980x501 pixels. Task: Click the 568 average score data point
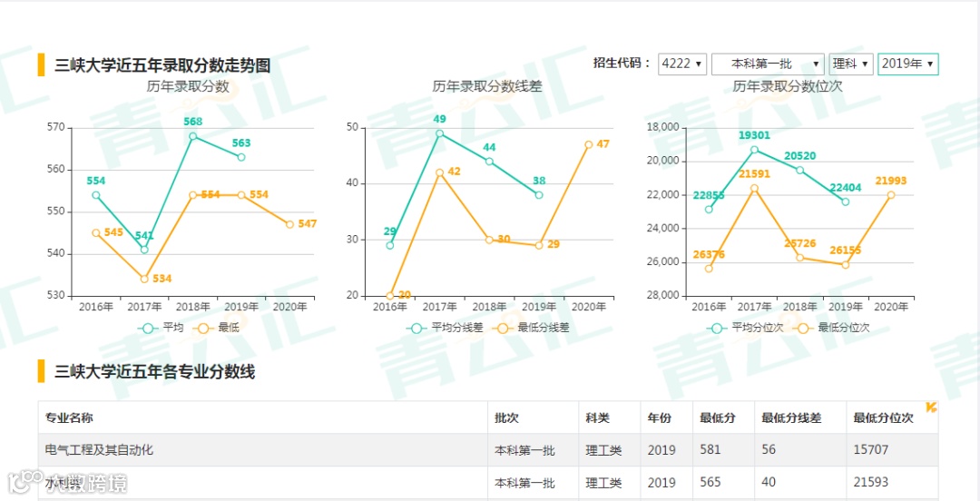coord(193,136)
